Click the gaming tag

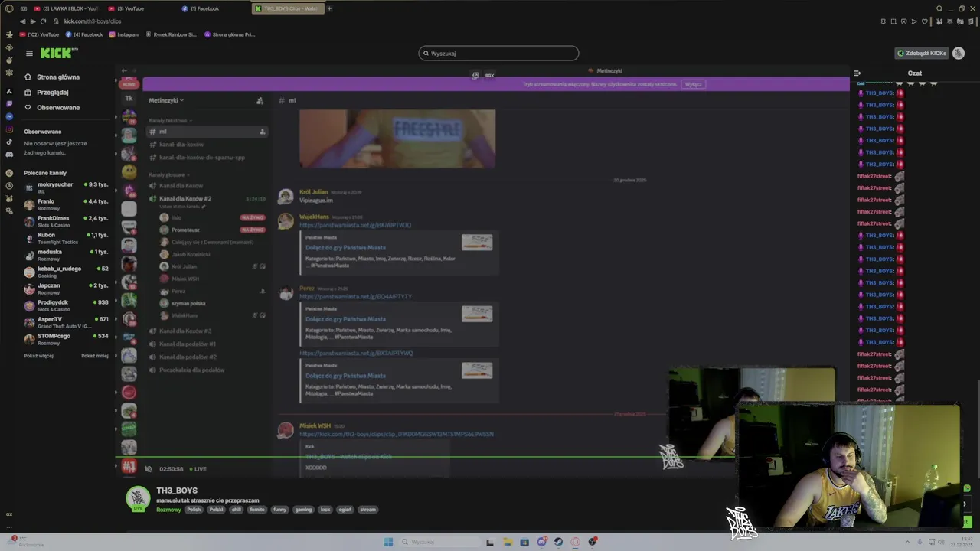point(303,510)
